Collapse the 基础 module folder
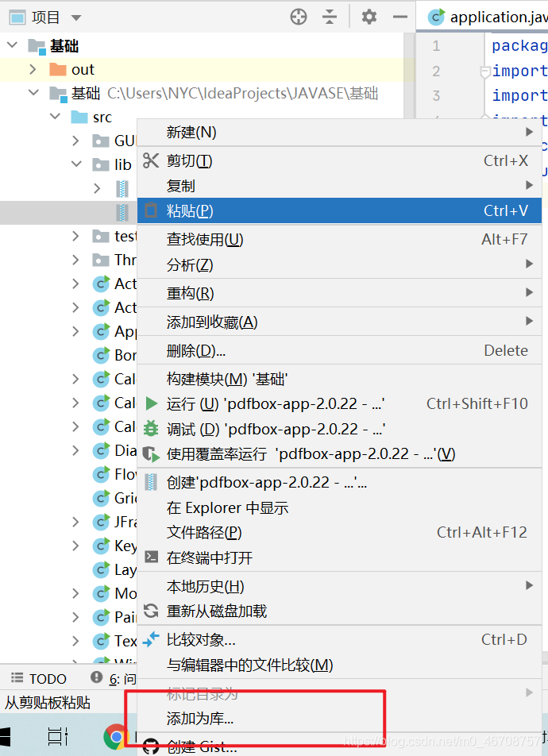The height and width of the screenshot is (756, 548). pyautogui.click(x=33, y=93)
